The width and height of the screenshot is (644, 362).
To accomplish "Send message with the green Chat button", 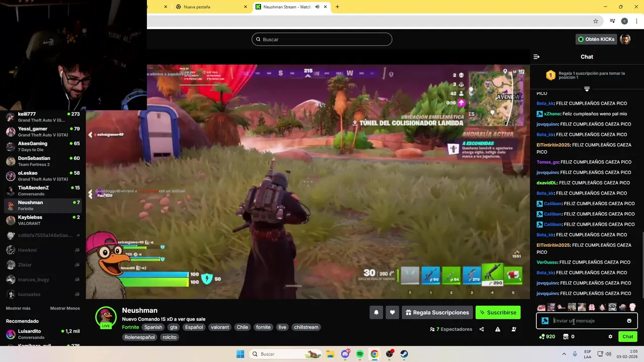I will tap(628, 336).
